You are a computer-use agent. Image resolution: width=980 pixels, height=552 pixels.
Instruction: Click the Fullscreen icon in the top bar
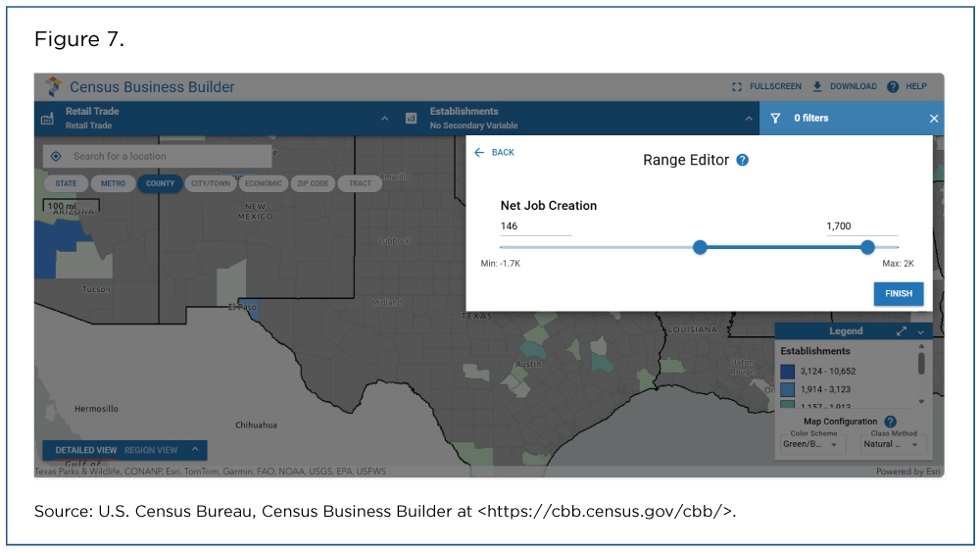(737, 86)
